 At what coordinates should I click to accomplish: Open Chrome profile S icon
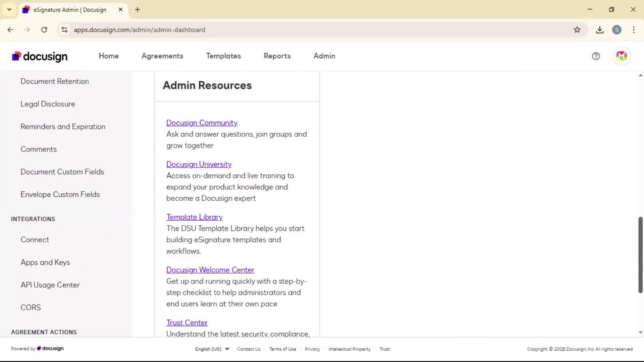coord(616,30)
